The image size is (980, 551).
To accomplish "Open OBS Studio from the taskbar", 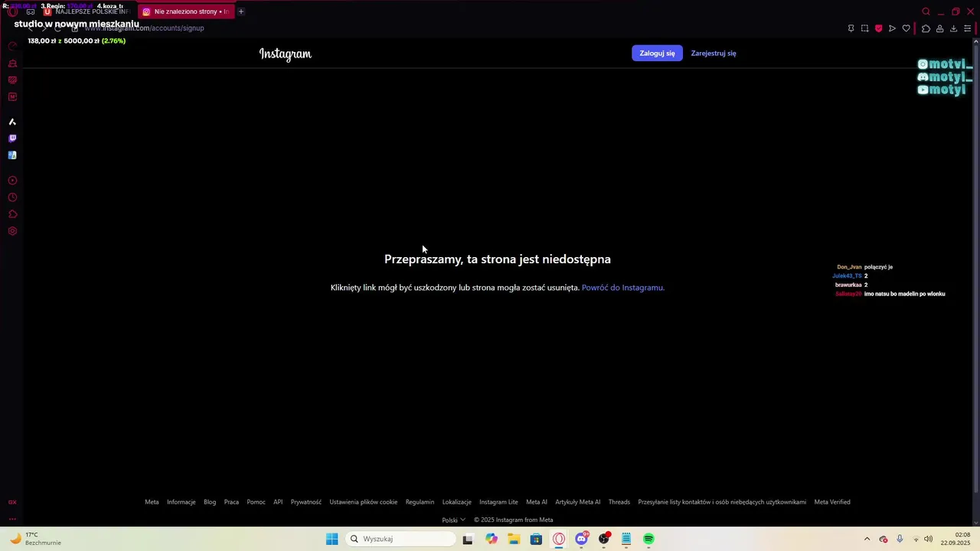I will point(604,539).
